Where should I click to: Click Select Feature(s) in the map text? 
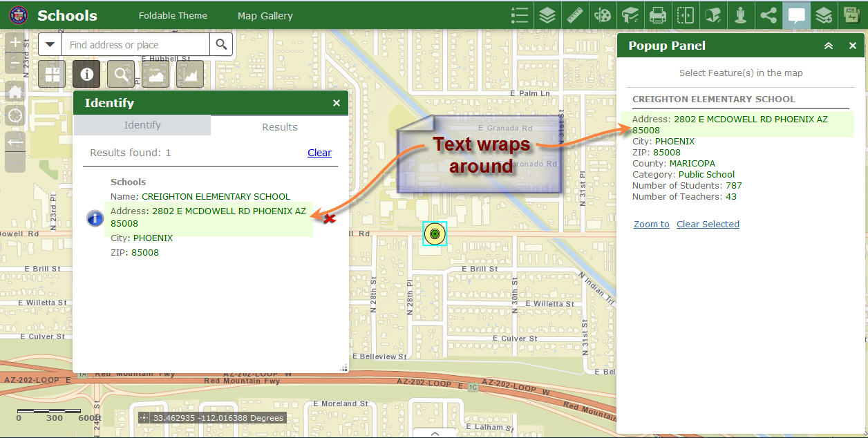coord(741,73)
